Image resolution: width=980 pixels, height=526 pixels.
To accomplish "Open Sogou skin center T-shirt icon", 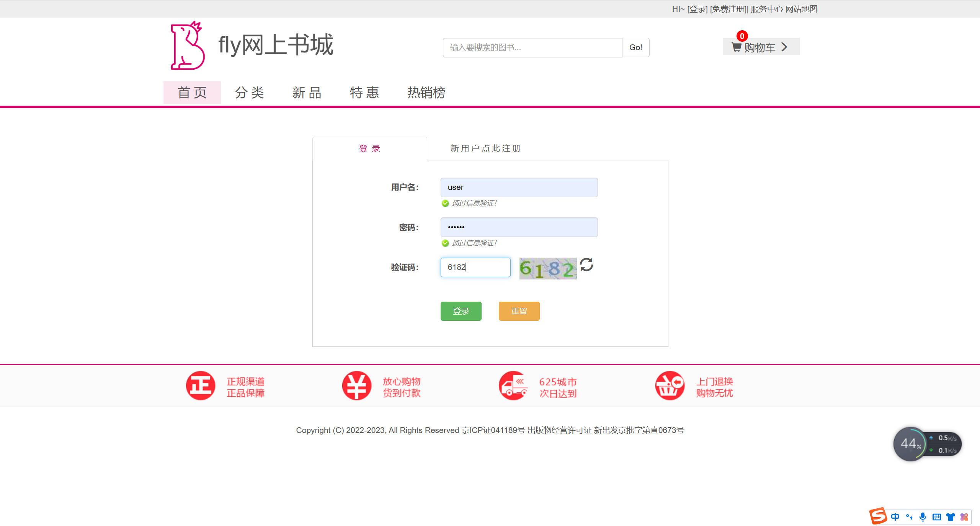I will (x=950, y=517).
